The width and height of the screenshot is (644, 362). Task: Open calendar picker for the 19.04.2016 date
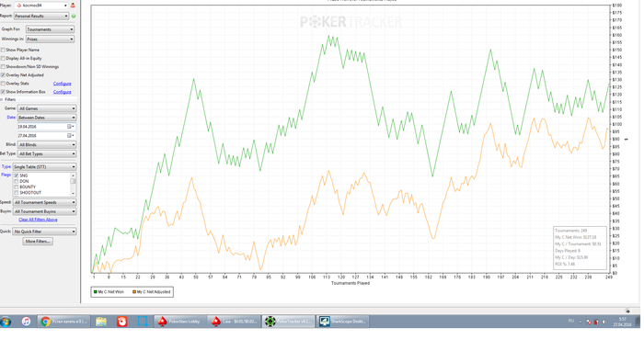tap(70, 127)
